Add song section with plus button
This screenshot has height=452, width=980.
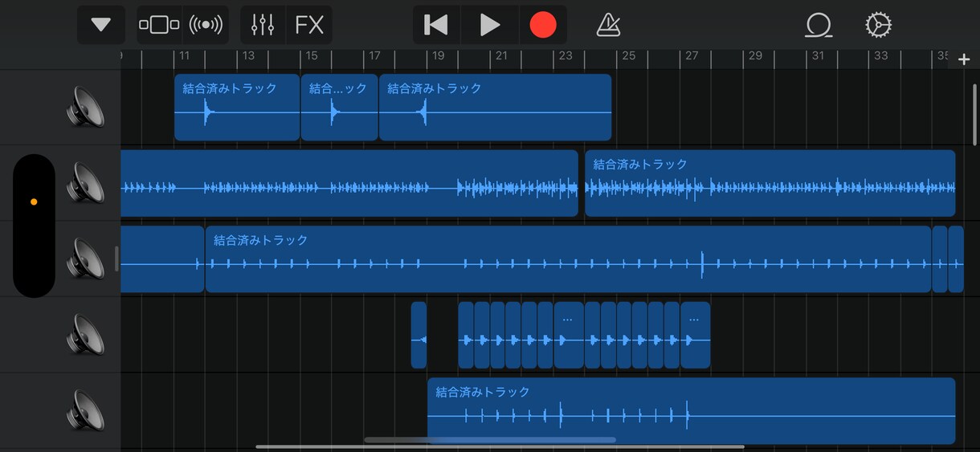964,59
